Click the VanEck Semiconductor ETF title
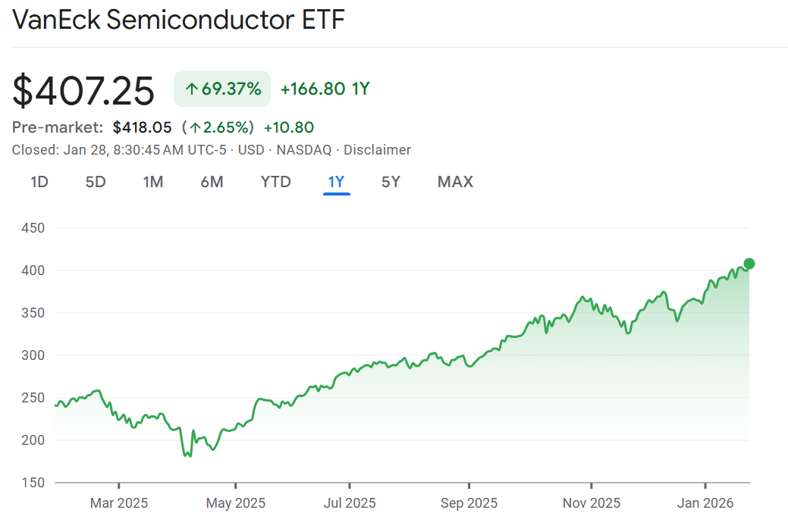Screen dimensions: 788x532 (178, 20)
